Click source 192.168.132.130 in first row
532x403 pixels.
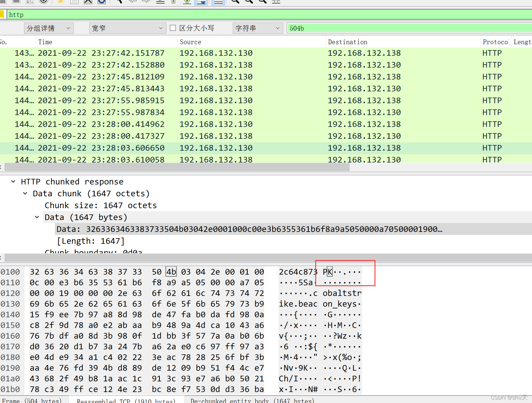(216, 53)
